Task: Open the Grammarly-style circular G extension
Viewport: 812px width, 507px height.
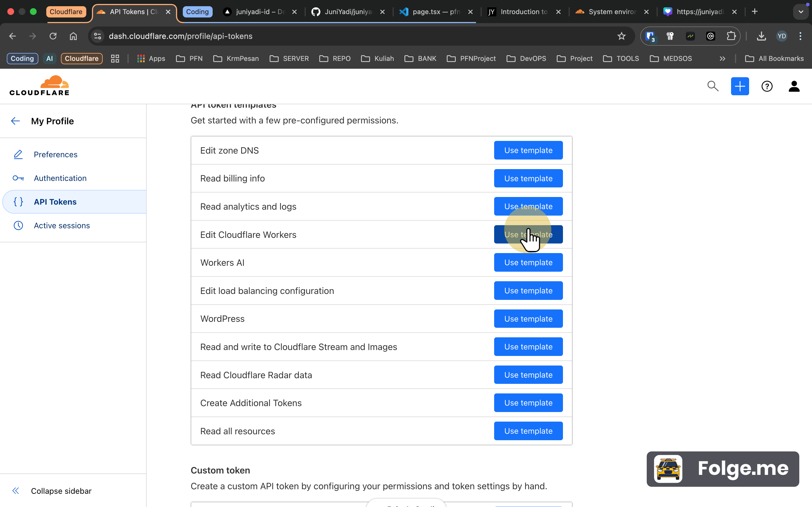Action: coord(711,36)
